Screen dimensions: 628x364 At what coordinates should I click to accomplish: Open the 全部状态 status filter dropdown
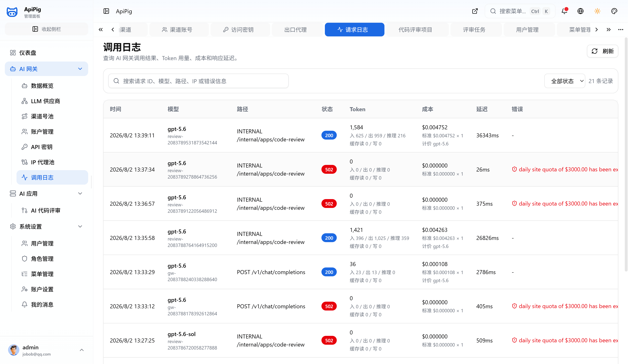565,81
